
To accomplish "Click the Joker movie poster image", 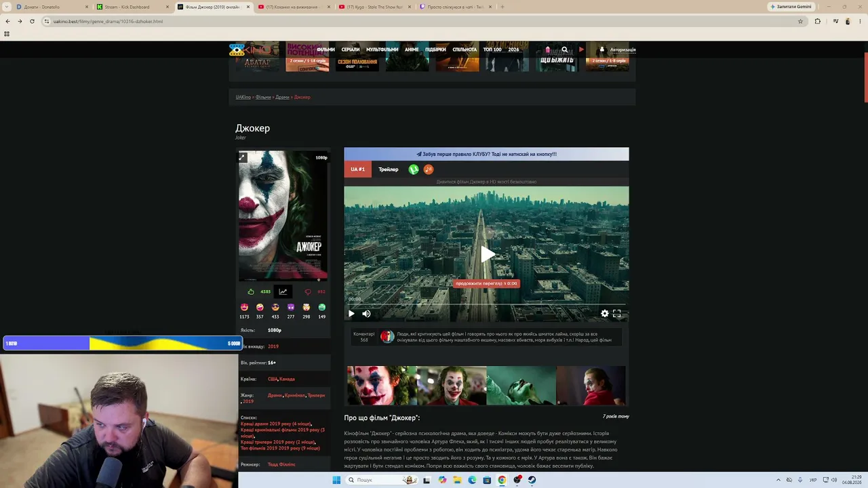I will point(283,216).
